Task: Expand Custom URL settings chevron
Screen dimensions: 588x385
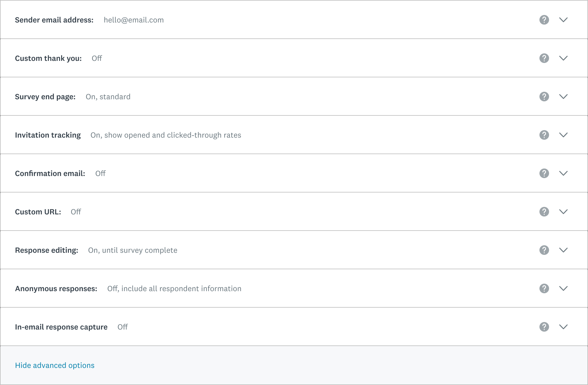Action: point(563,212)
